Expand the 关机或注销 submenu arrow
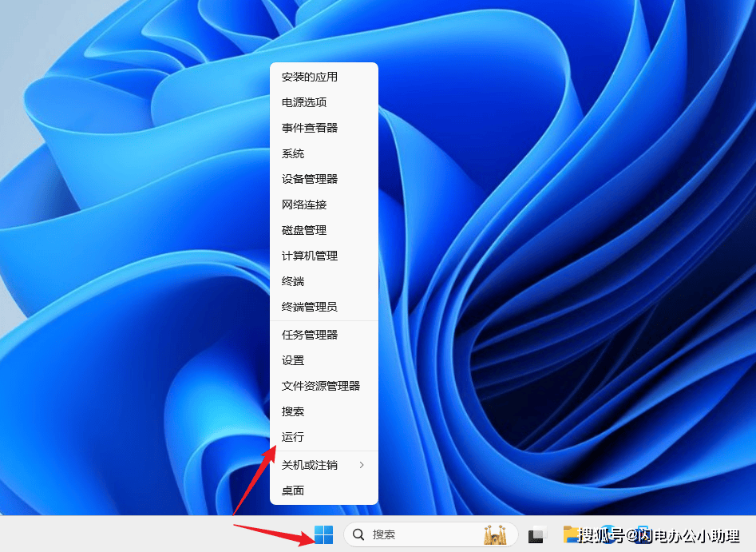 [362, 465]
